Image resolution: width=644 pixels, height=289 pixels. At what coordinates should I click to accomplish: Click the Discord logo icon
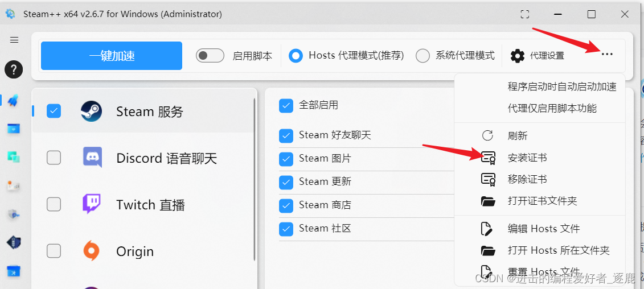coord(92,157)
